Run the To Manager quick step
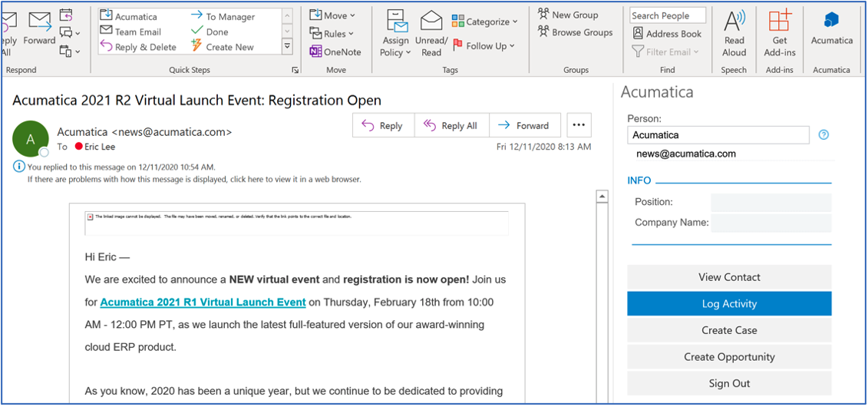The image size is (868, 407). point(223,17)
